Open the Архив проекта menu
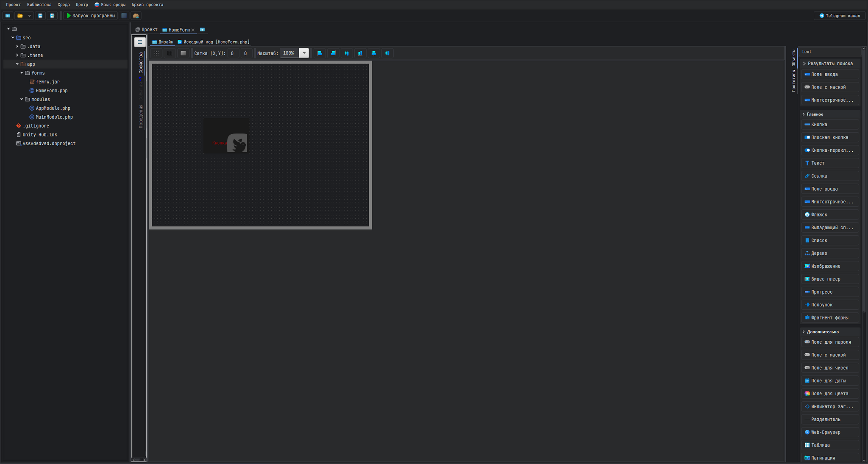Viewport: 868px width, 464px height. tap(147, 5)
